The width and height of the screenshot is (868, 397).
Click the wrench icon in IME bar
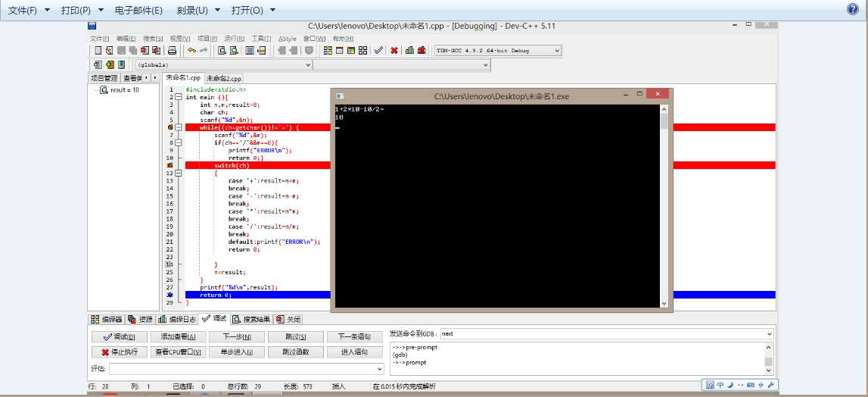[770, 385]
